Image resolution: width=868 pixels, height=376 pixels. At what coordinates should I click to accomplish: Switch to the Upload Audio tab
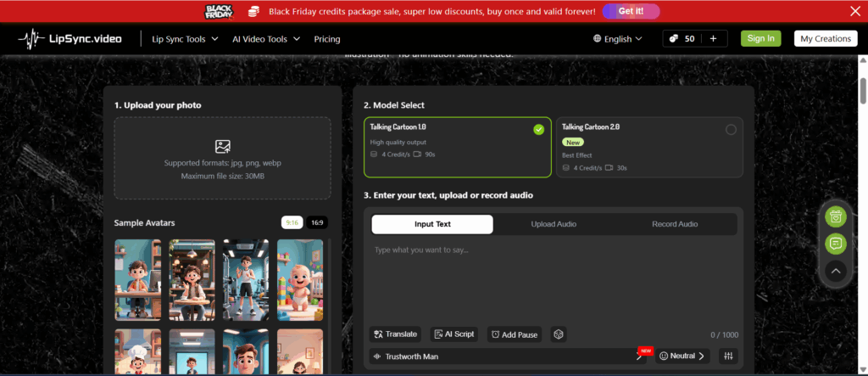[554, 224]
